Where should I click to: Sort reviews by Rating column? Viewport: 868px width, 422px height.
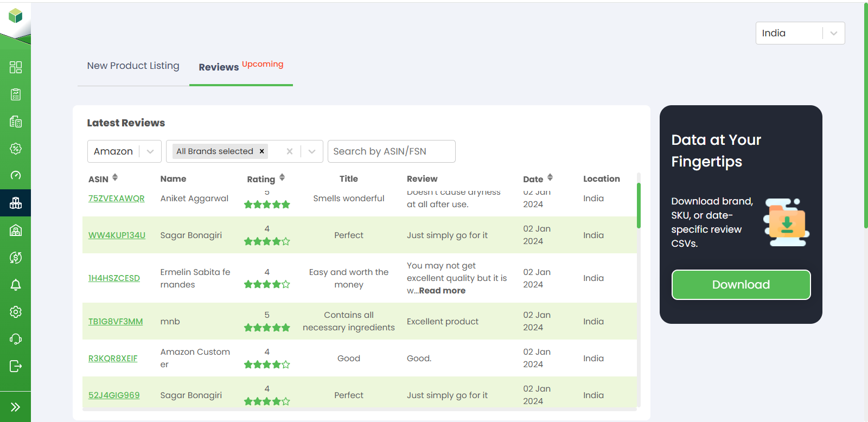click(x=282, y=178)
